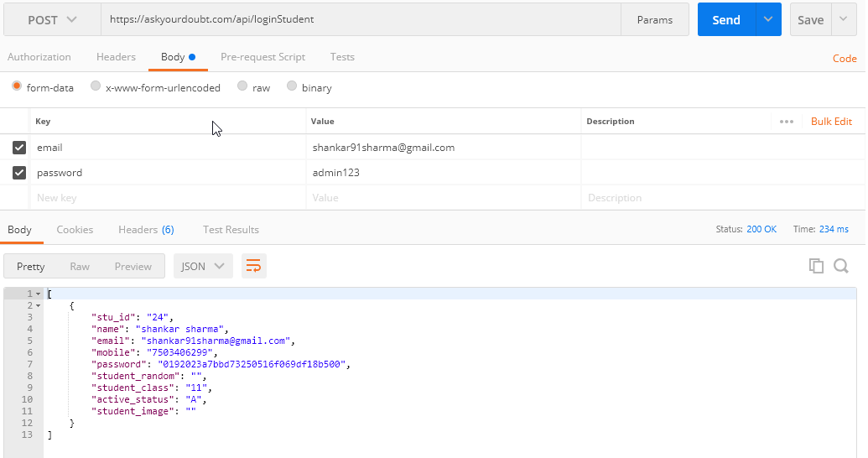Click the New key input field
The height and width of the screenshot is (458, 868).
coord(167,198)
